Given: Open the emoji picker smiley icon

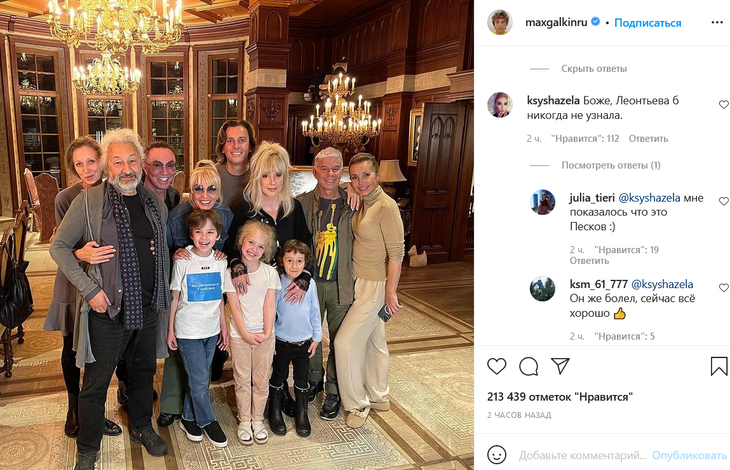Looking at the screenshot, I should pos(496,454).
